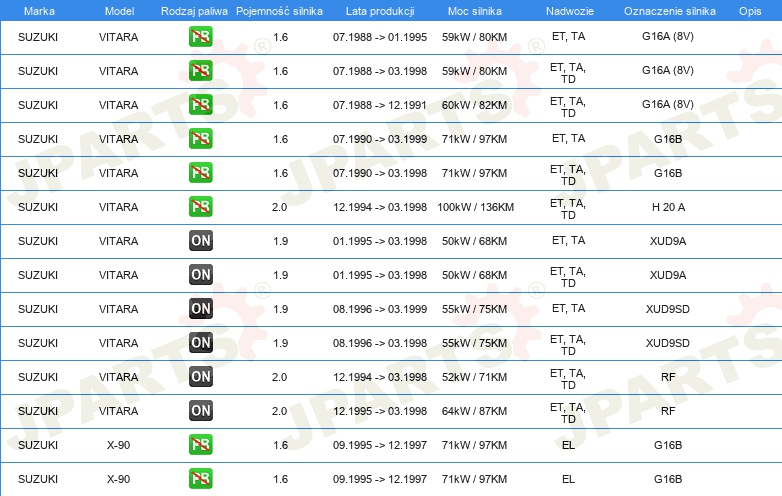Viewport: 782px width, 496px height.
Task: Click the RF engine code in the 64kW row
Action: [668, 411]
